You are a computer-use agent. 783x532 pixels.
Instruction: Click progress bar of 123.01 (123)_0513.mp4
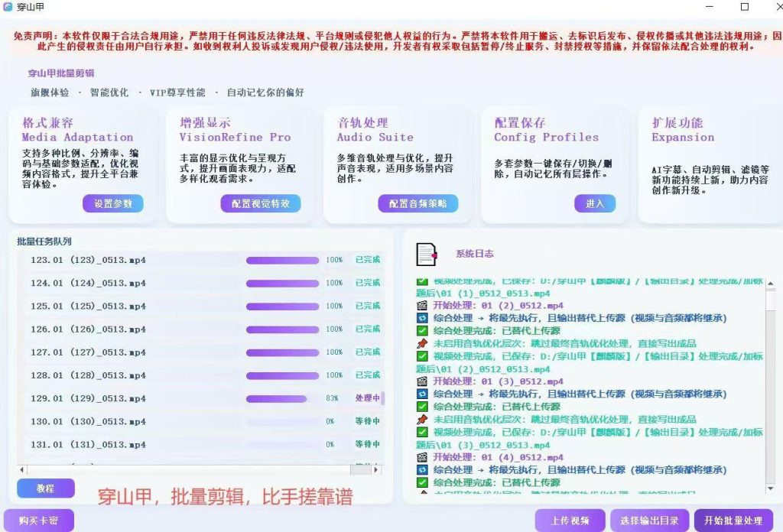(282, 260)
